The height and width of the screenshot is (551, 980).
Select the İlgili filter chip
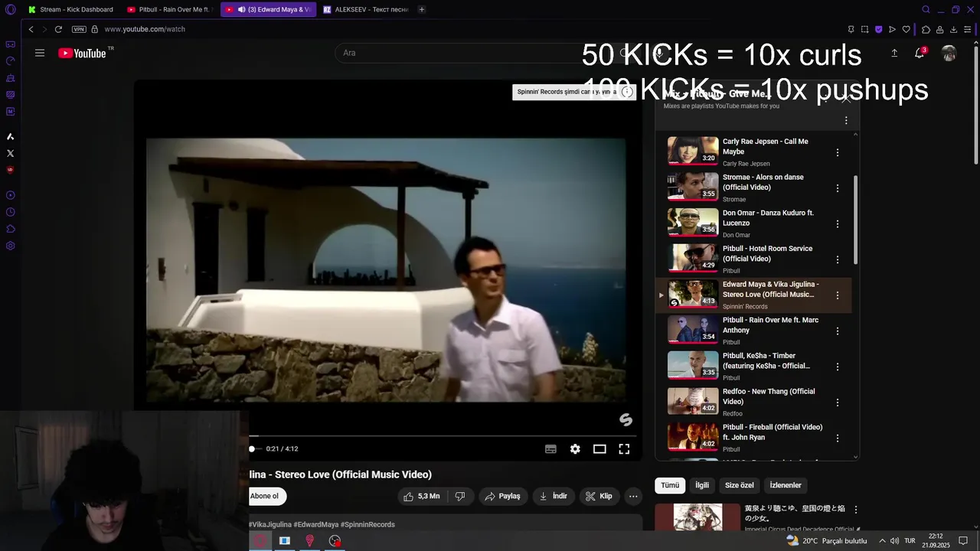tap(702, 485)
